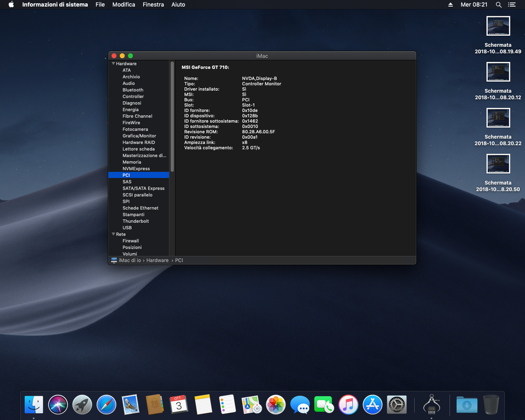Select Controller in the sidebar
The width and height of the screenshot is (525, 420).
[x=139, y=97]
